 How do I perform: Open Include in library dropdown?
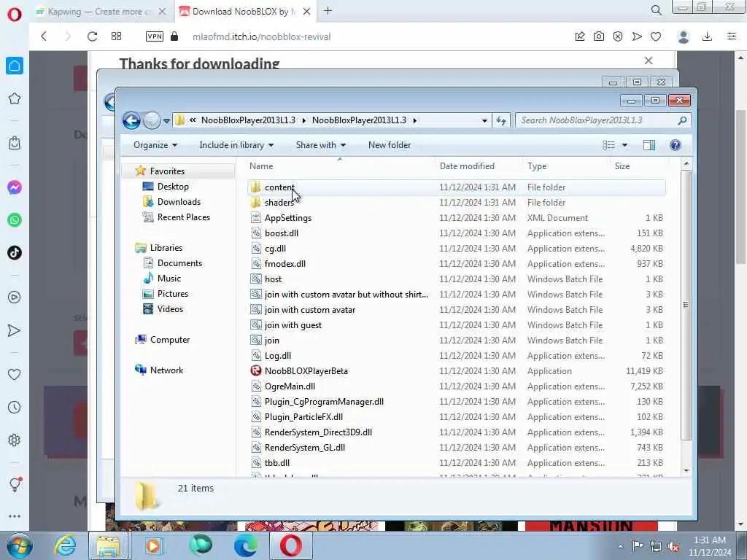tap(236, 145)
